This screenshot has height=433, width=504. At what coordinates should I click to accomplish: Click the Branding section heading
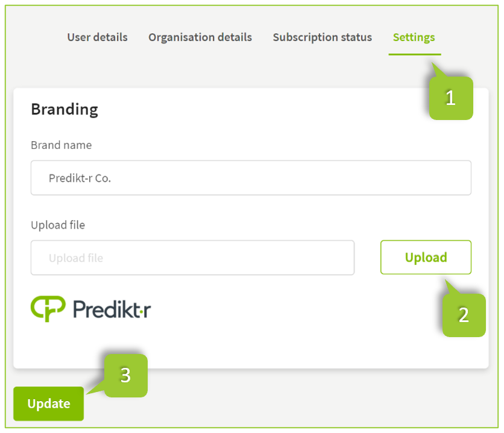pyautogui.click(x=65, y=109)
